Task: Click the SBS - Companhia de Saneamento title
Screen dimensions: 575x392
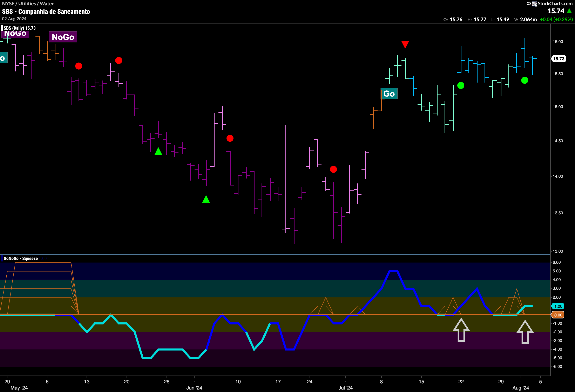Action: (46, 12)
